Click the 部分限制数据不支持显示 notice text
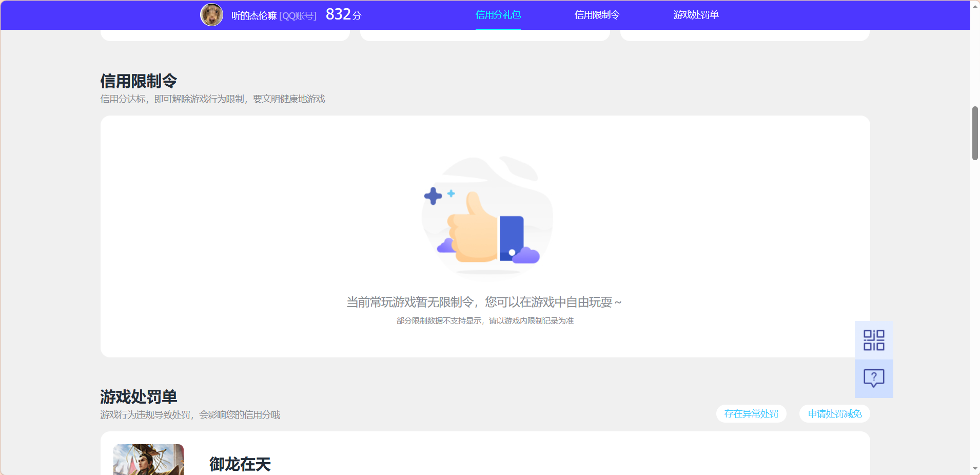The height and width of the screenshot is (475, 980). click(484, 320)
